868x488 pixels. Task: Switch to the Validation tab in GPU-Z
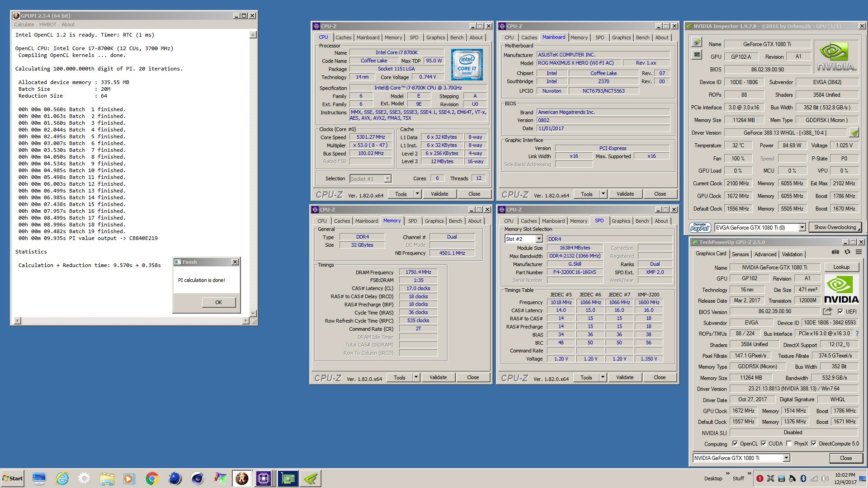[793, 254]
